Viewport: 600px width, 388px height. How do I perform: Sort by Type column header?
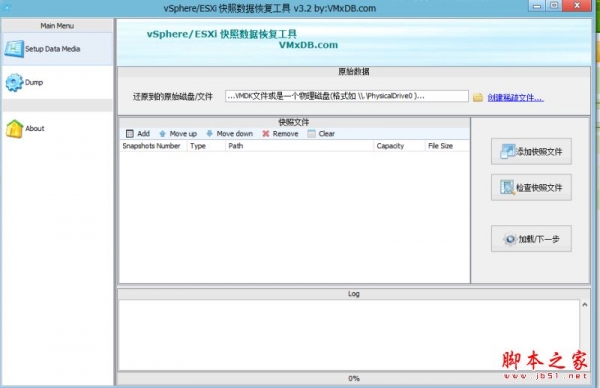pos(206,146)
